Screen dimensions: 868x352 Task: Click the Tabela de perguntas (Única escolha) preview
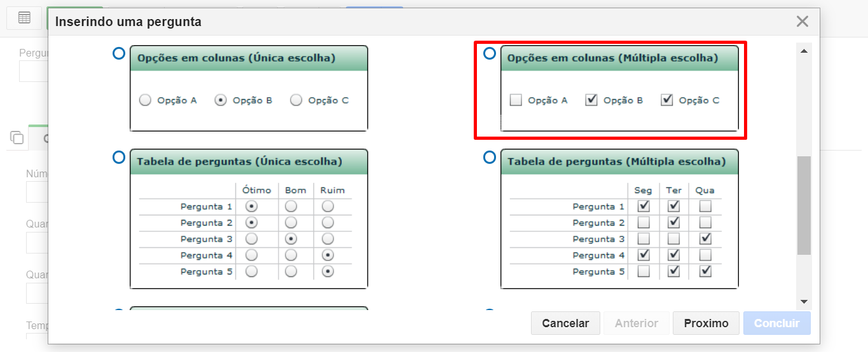[x=249, y=219]
